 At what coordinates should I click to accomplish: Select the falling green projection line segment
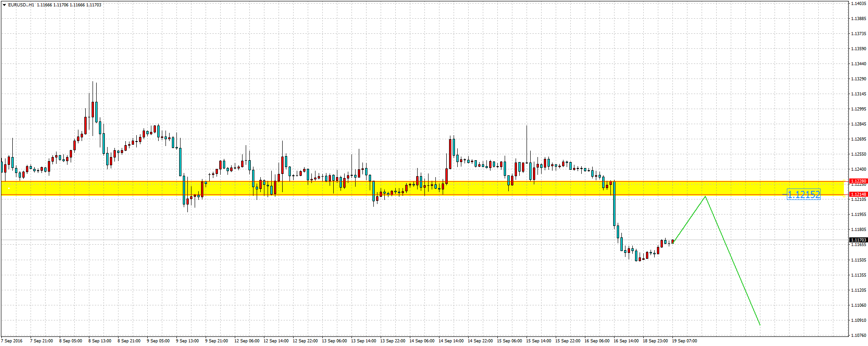[x=733, y=261]
